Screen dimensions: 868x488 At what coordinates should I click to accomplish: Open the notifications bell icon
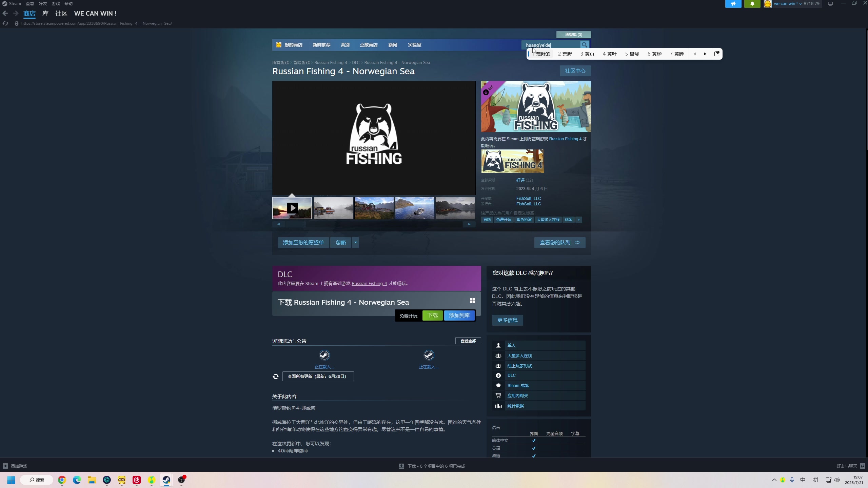752,4
